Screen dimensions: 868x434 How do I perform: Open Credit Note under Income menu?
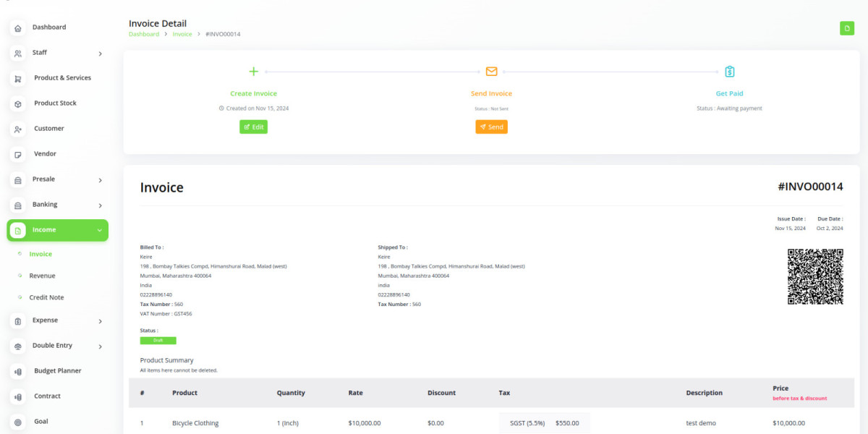46,297
